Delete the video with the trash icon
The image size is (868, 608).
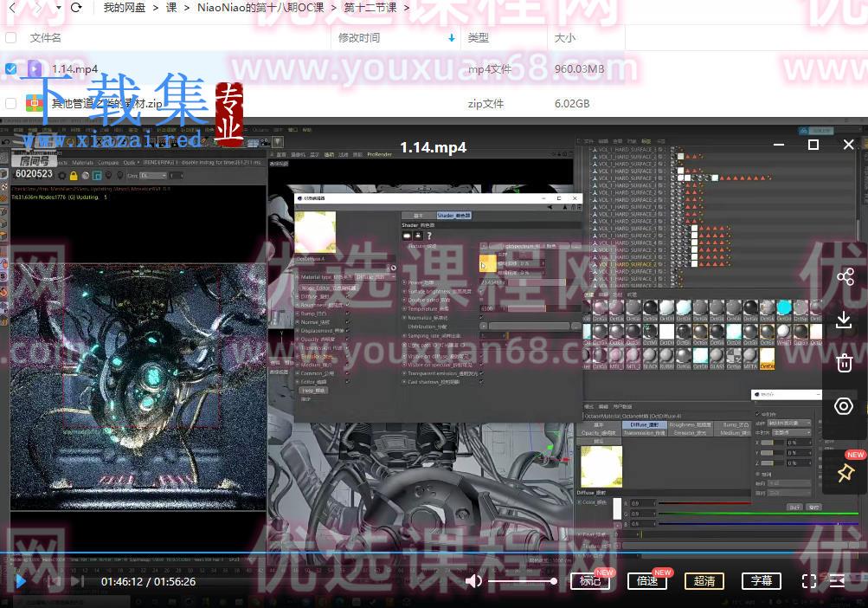pyautogui.click(x=844, y=364)
